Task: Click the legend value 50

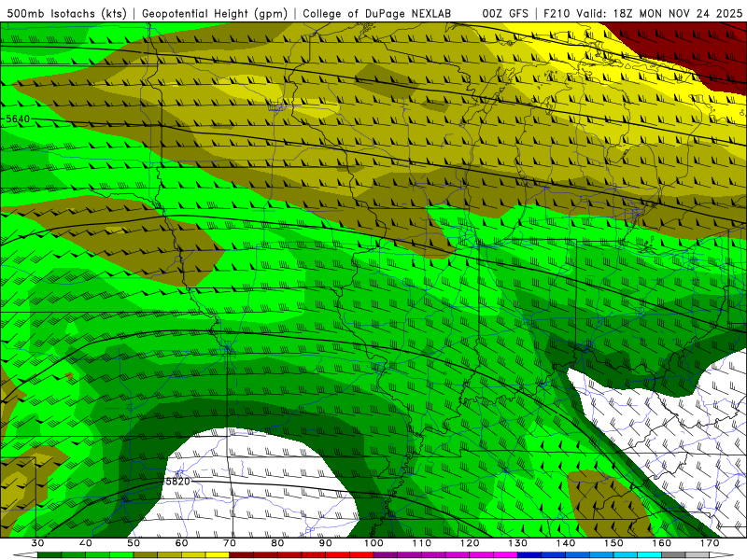Action: pos(134,543)
